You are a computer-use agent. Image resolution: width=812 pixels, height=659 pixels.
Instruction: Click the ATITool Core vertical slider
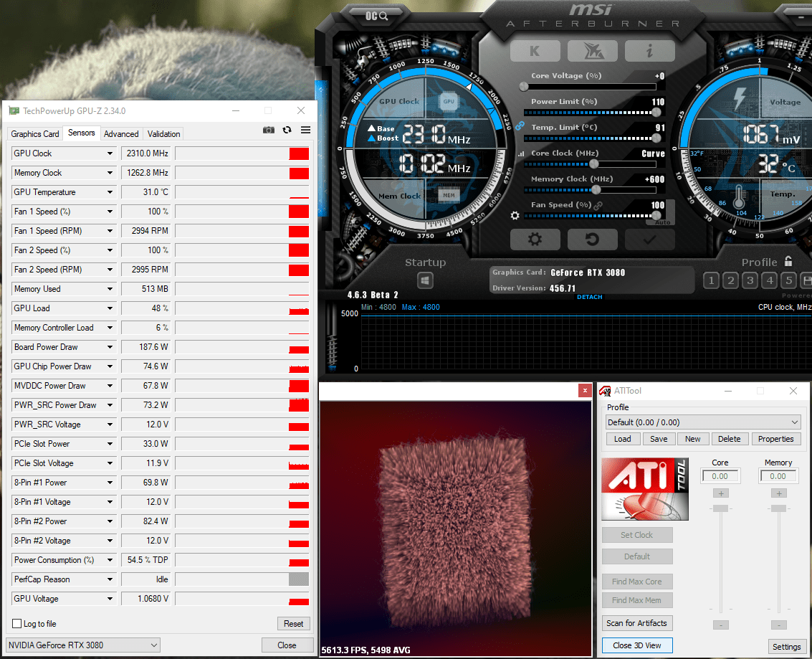(721, 508)
